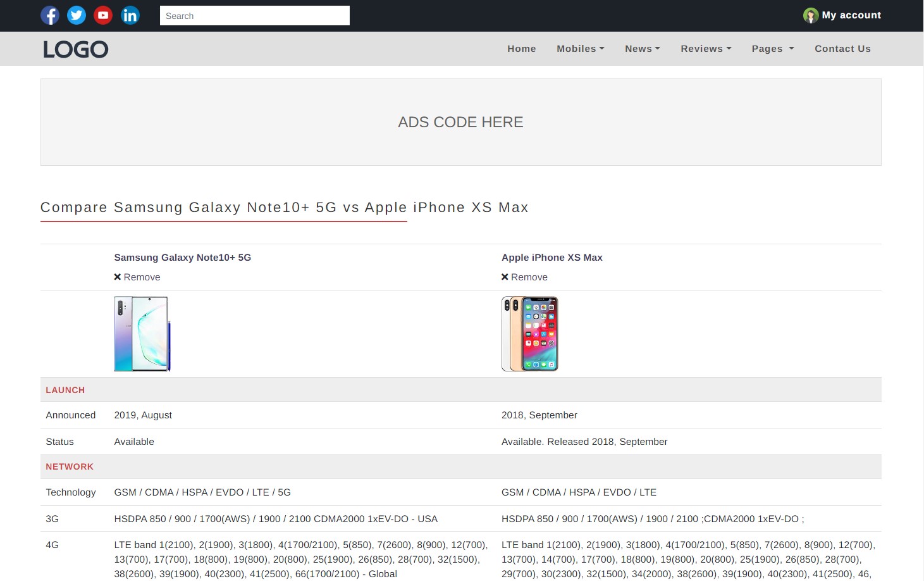Image resolution: width=924 pixels, height=581 pixels.
Task: Click the X icon to remove Galaxy Note10+
Action: [117, 277]
